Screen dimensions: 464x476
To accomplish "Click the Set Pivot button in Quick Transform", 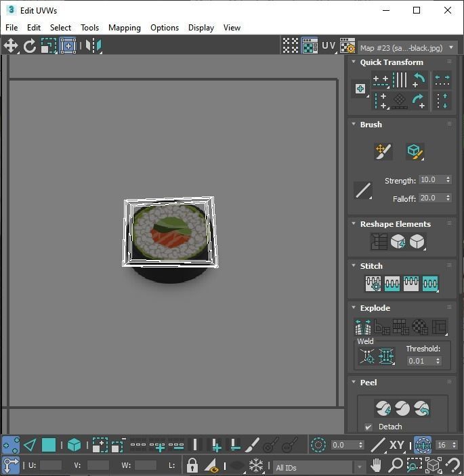I will [x=360, y=89].
